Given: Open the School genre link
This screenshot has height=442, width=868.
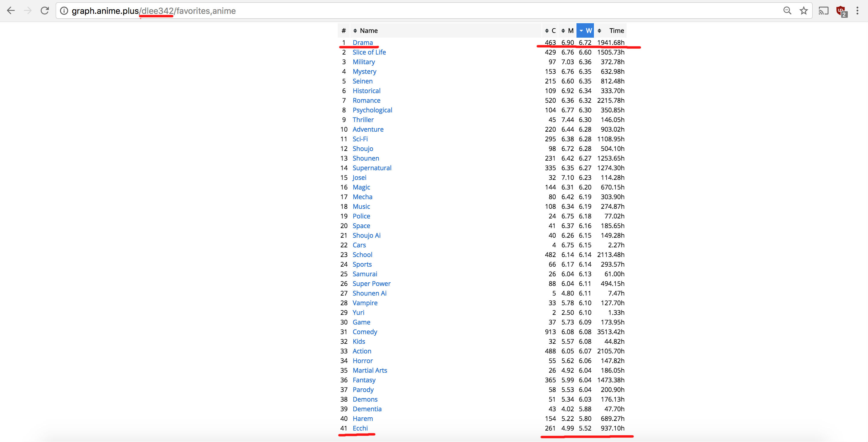Looking at the screenshot, I should tap(362, 255).
